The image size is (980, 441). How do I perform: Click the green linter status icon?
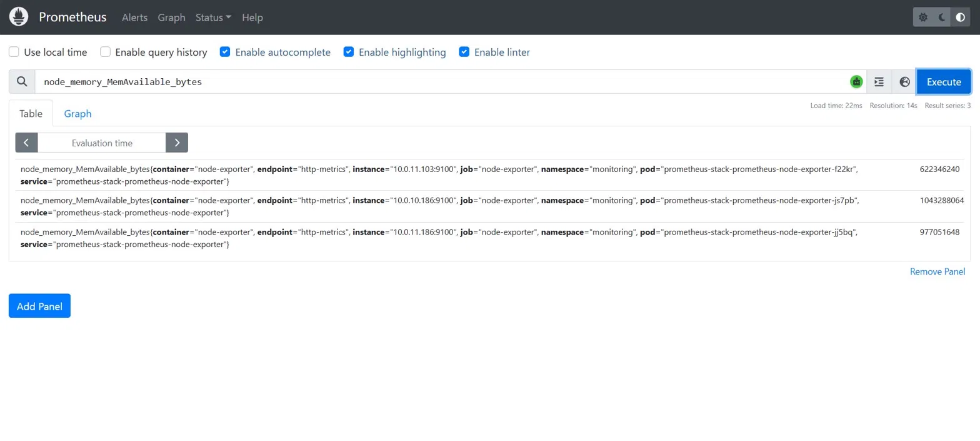[x=856, y=81]
